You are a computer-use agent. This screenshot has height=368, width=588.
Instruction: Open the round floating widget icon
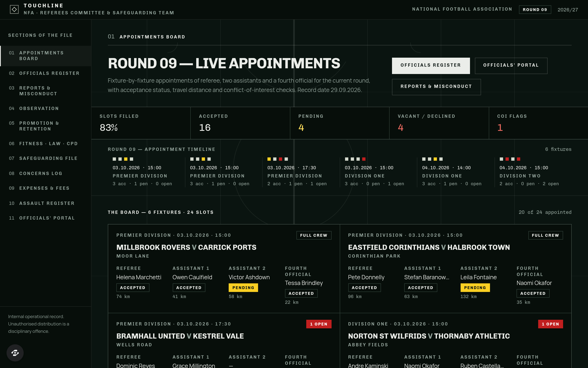tap(15, 353)
